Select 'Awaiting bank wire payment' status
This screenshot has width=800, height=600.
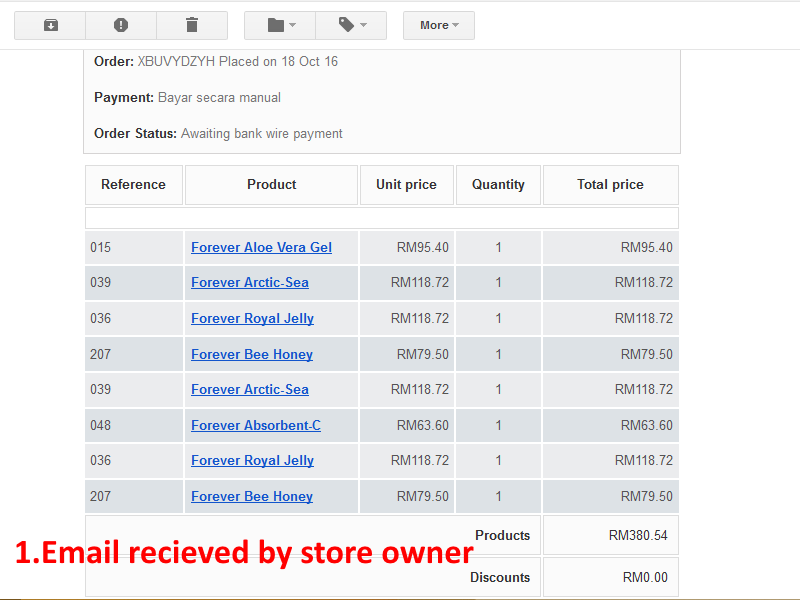262,134
